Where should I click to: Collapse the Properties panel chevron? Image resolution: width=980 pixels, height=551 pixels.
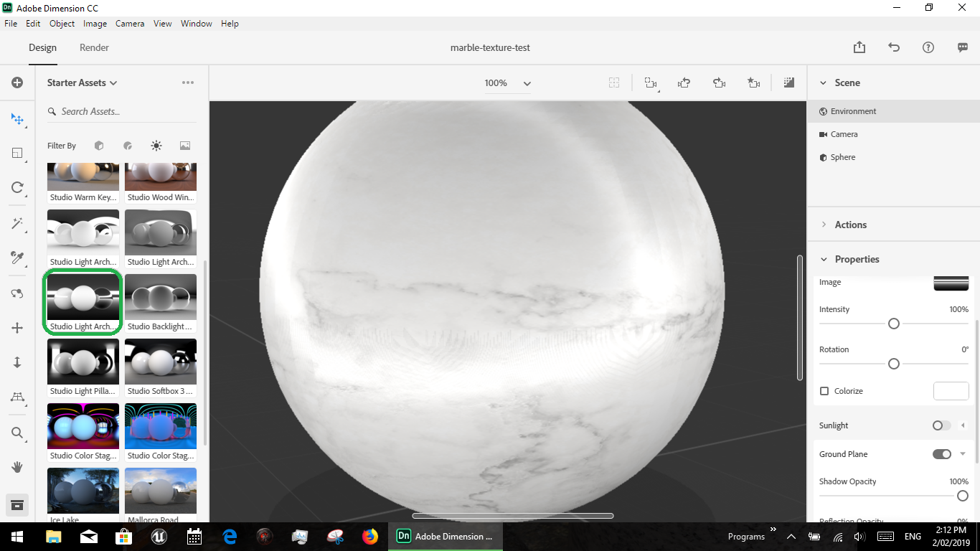point(823,259)
